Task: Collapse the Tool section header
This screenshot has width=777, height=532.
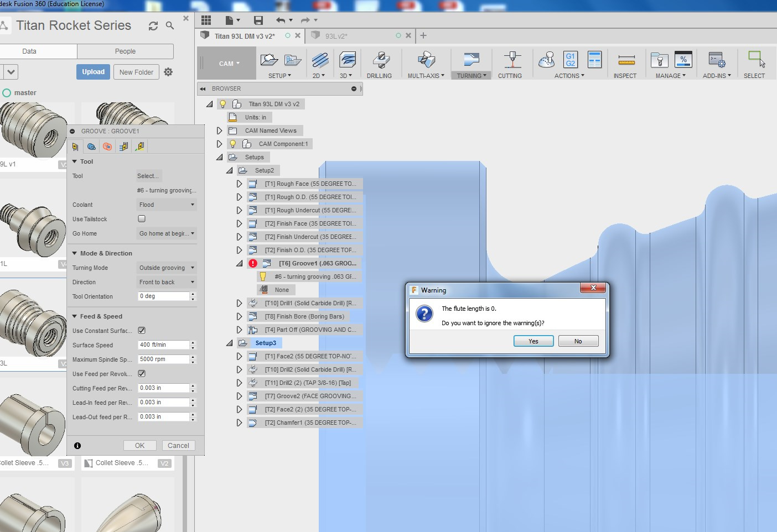Action: (x=75, y=161)
